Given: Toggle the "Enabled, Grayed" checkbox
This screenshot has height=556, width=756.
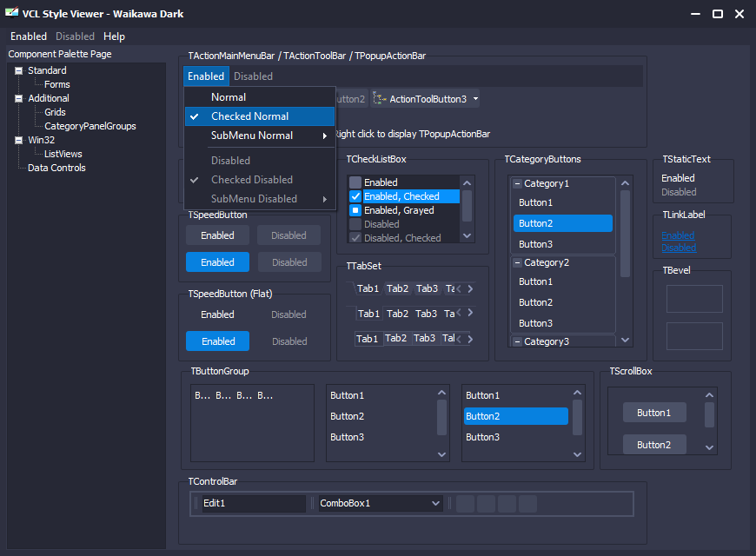Looking at the screenshot, I should [355, 210].
